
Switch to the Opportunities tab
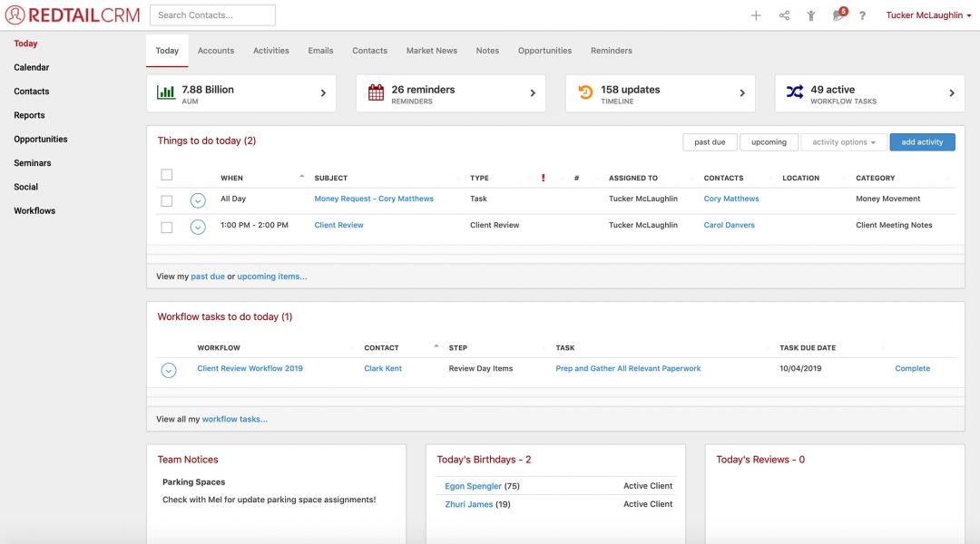tap(544, 51)
